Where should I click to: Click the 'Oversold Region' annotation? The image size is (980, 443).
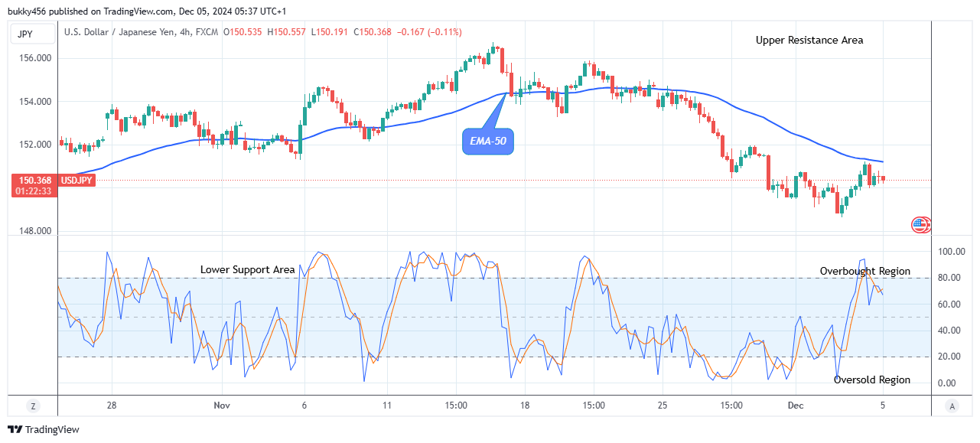click(x=872, y=379)
